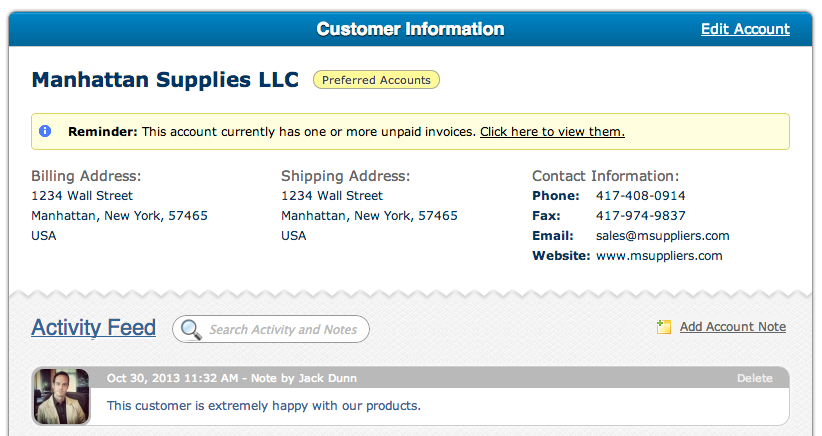The width and height of the screenshot is (822, 436).
Task: Delete the note by Jack Dunn
Action: pyautogui.click(x=754, y=378)
